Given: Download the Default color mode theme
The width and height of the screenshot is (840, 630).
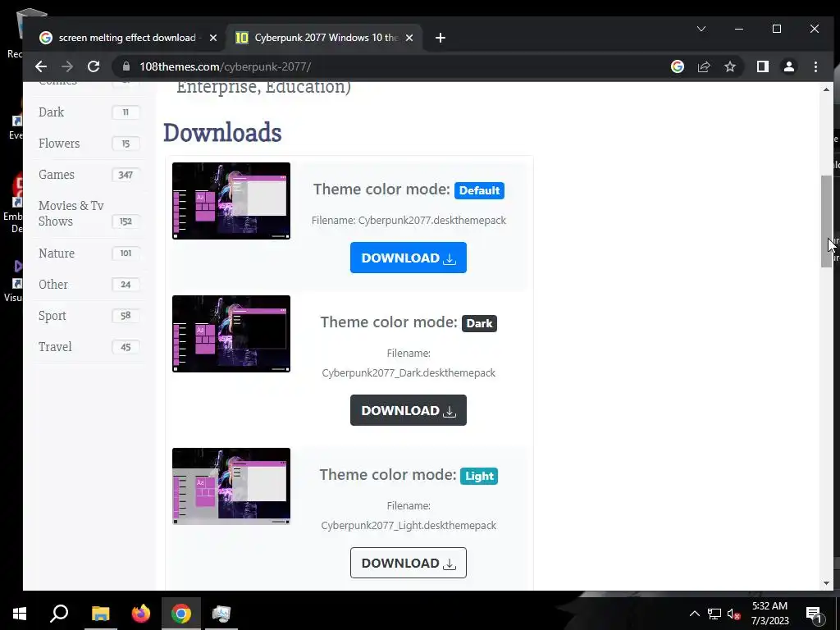Looking at the screenshot, I should (x=409, y=258).
